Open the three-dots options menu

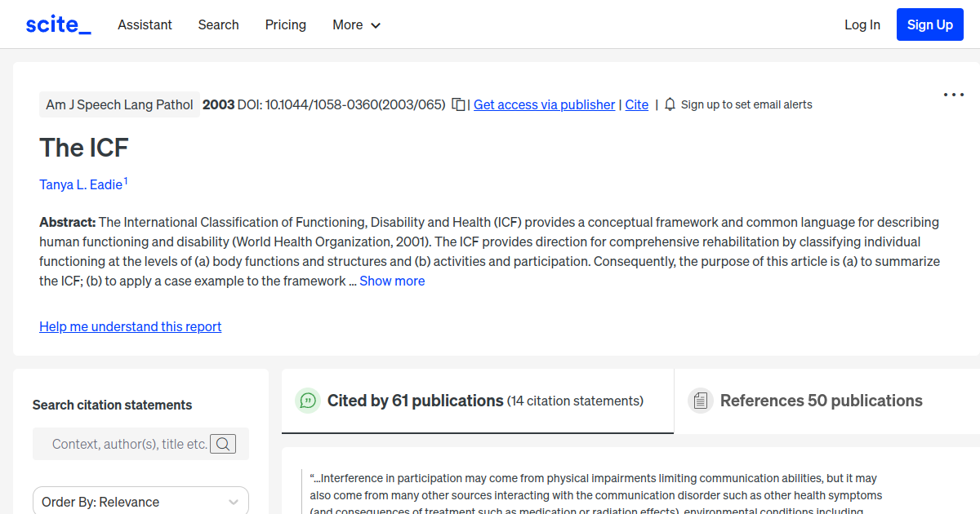coord(953,95)
